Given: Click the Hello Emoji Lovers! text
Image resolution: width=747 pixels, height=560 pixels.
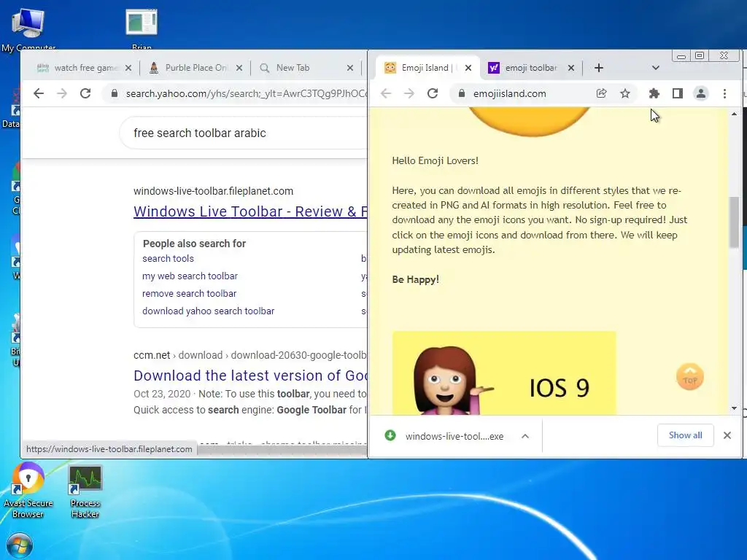Looking at the screenshot, I should (435, 160).
